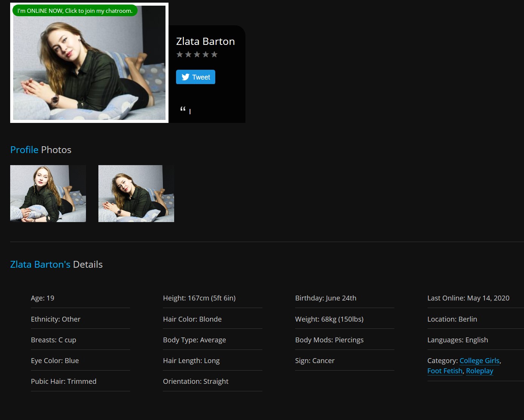Click the Hair Color: Blonde text
The width and height of the screenshot is (524, 420).
coord(192,319)
